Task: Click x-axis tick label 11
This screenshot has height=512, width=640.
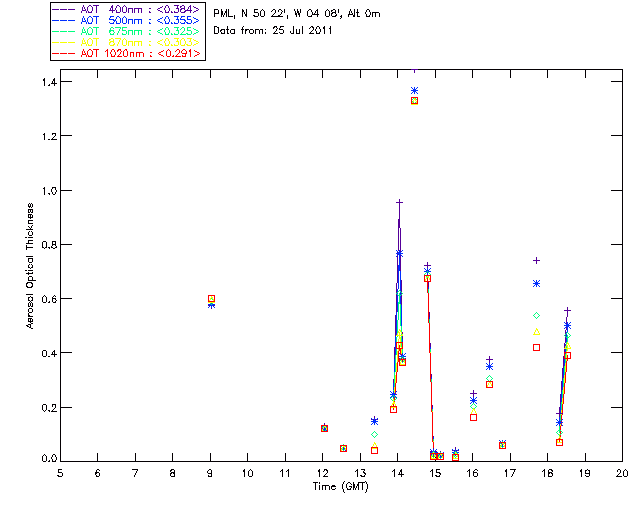Action: [x=285, y=473]
